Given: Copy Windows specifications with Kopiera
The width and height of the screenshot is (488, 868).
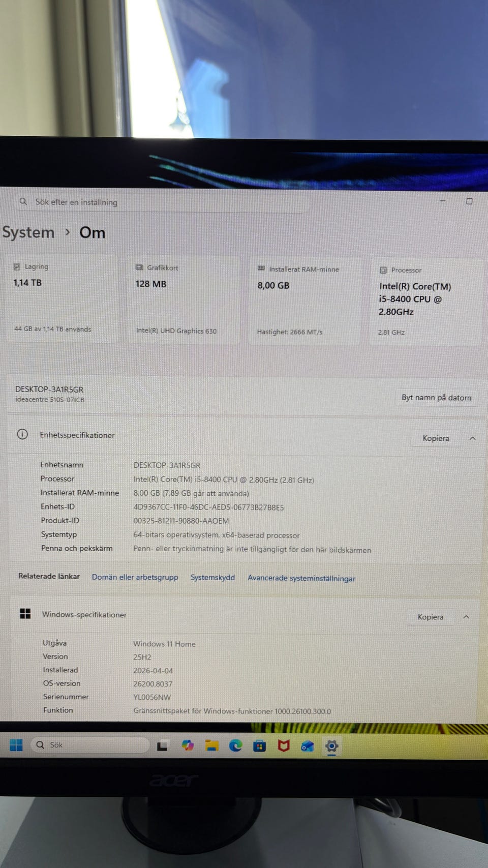Looking at the screenshot, I should point(430,617).
